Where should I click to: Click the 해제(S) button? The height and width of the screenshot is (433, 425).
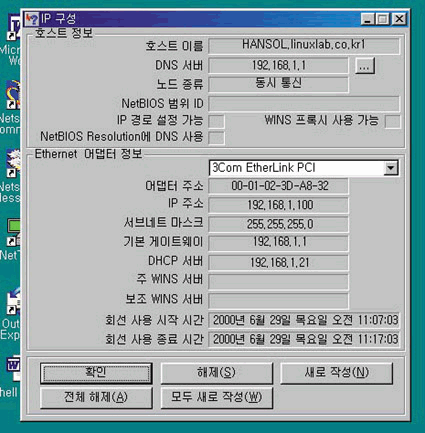coord(217,373)
